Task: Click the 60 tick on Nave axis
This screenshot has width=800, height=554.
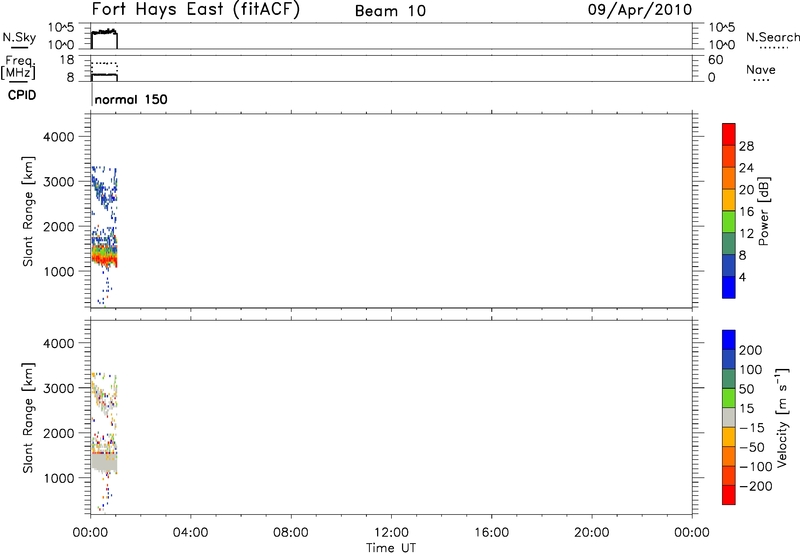Action: point(716,60)
